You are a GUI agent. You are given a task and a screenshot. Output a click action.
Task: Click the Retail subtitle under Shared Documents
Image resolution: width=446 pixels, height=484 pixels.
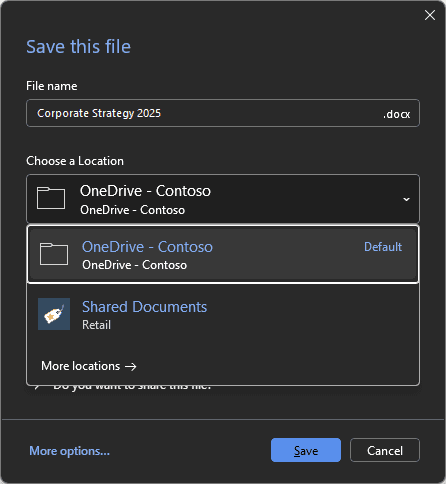[x=96, y=325]
